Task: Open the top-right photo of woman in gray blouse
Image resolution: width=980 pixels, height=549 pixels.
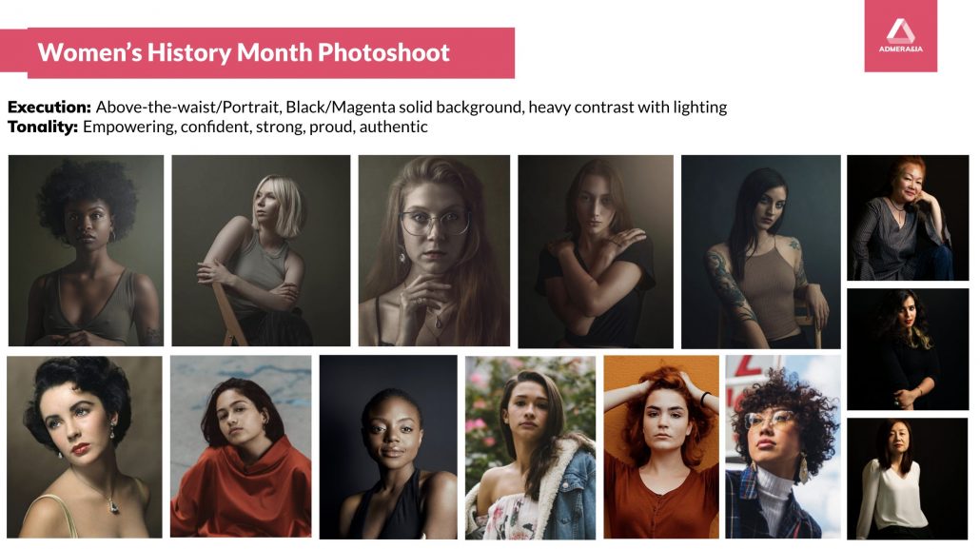Action: pos(908,218)
